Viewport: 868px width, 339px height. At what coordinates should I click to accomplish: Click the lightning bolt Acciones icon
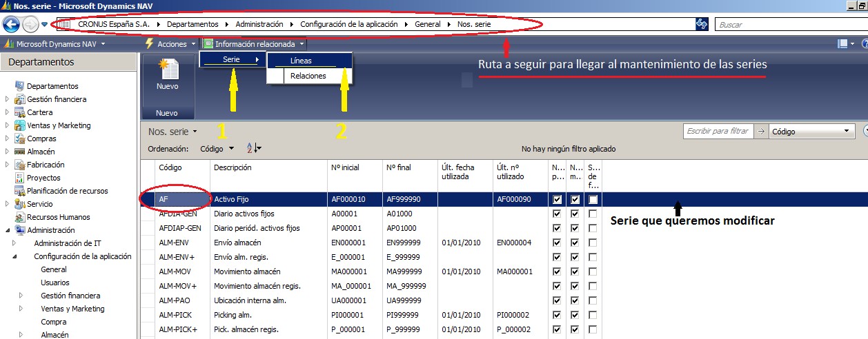[x=149, y=43]
